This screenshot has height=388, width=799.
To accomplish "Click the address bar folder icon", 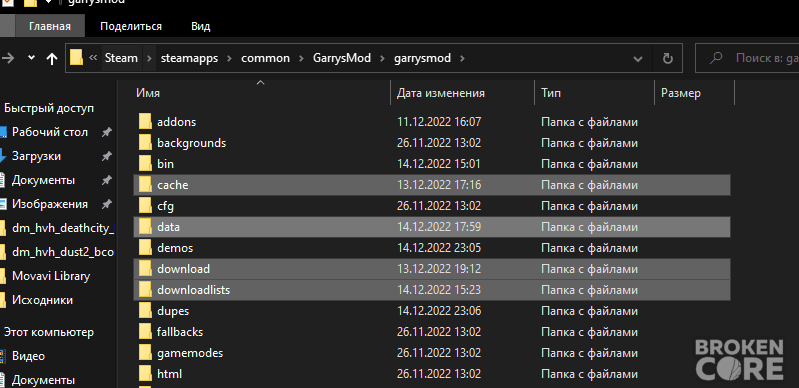I will [x=76, y=58].
